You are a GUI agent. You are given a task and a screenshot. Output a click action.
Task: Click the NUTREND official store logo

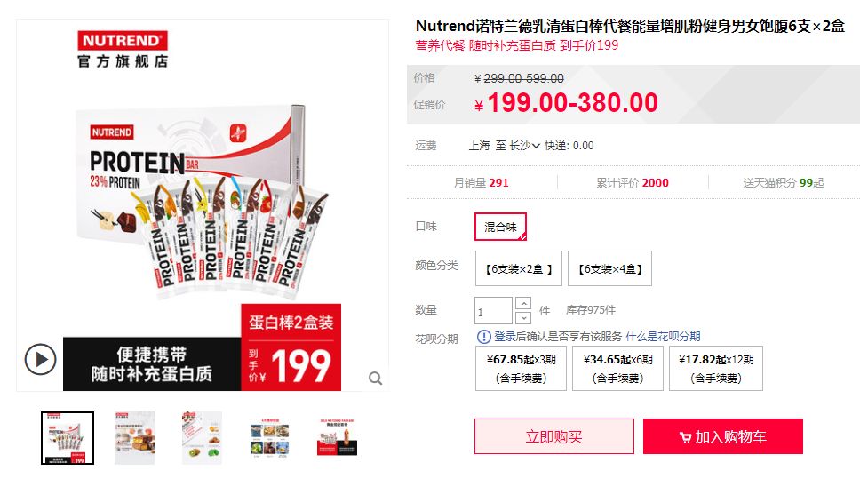pos(123,50)
